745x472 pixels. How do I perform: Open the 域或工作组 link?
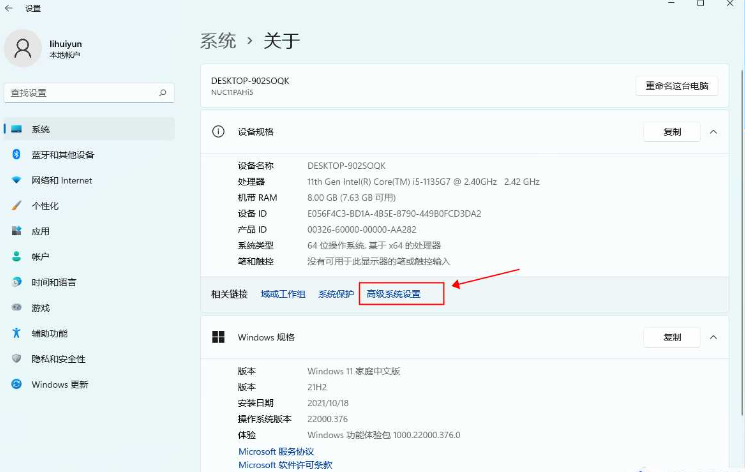point(283,294)
